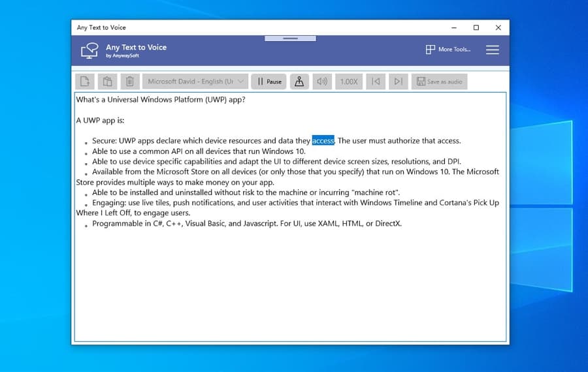Open the 1.00X speed control
Image resolution: width=588 pixels, height=372 pixels.
coord(349,82)
